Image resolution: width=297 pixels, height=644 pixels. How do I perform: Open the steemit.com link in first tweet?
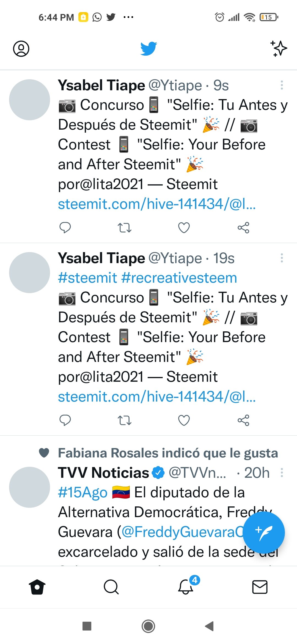pos(157,204)
